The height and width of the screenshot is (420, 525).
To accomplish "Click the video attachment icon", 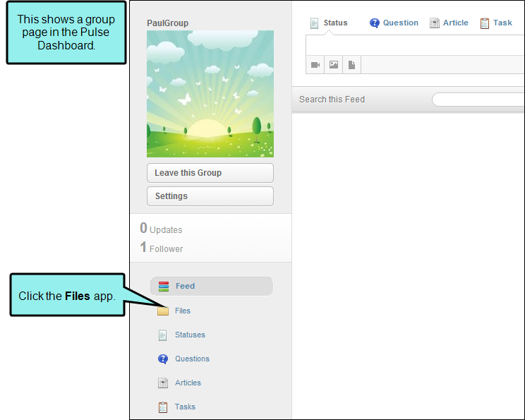I will click(x=315, y=65).
